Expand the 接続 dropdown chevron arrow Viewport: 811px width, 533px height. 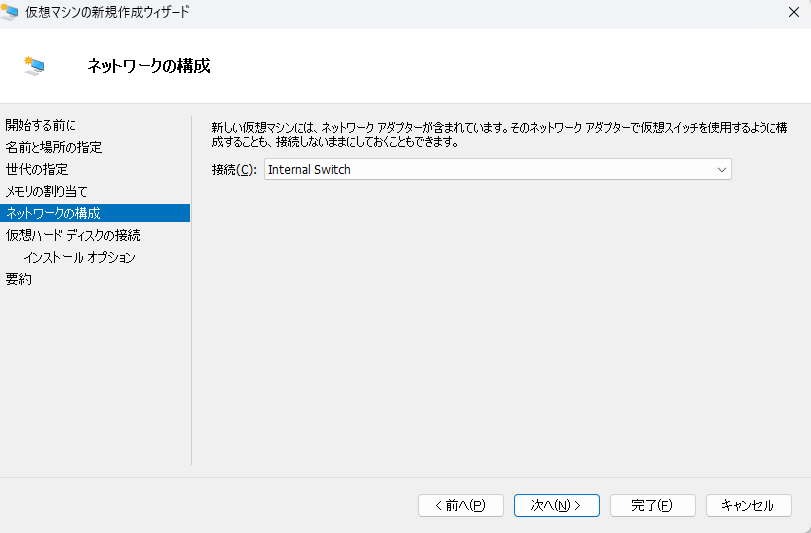tap(721, 170)
